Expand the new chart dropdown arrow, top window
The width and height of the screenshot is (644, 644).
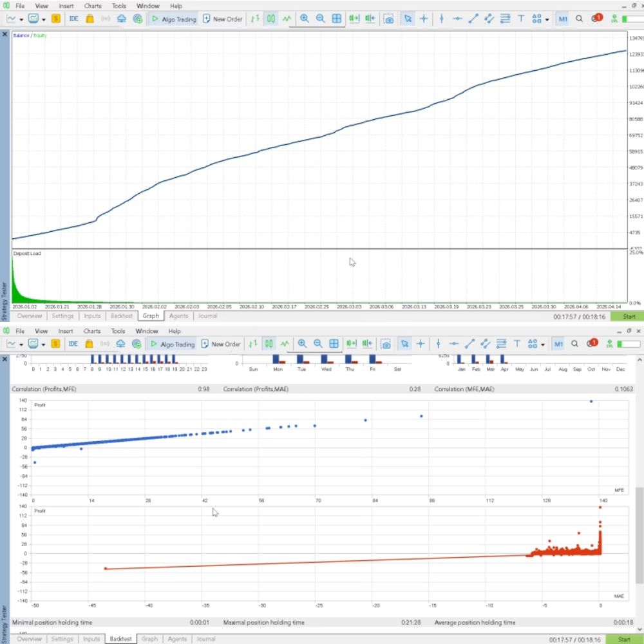21,20
